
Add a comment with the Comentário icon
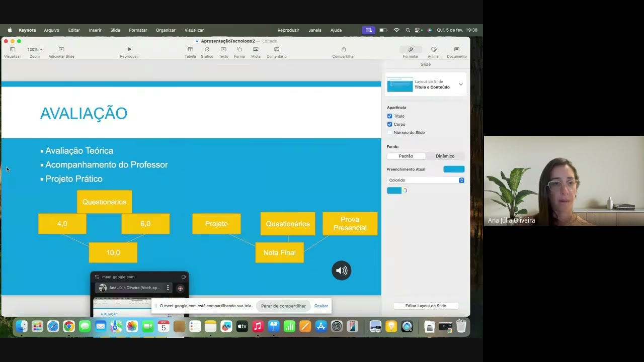[276, 49]
